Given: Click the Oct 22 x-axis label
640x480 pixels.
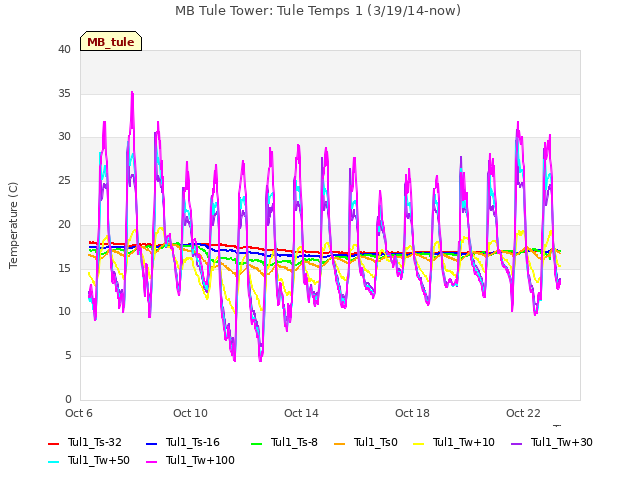Looking at the screenshot, I should pos(523,413).
